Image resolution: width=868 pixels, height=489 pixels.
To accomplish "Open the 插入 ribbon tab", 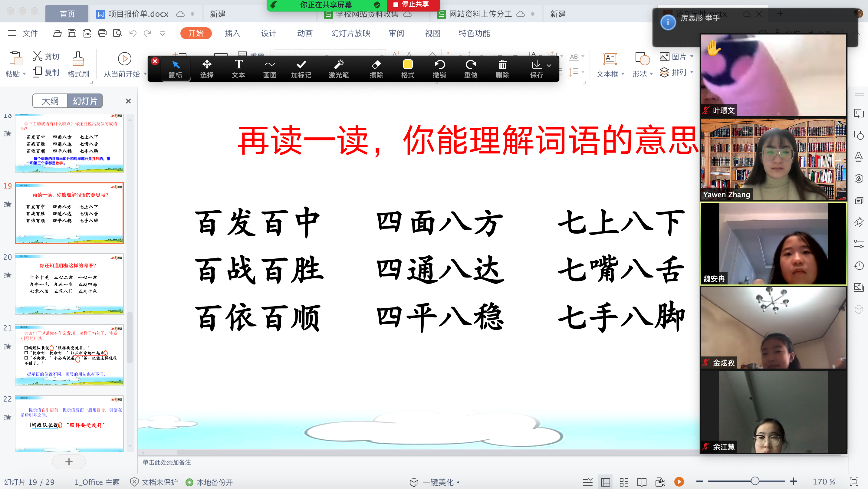I will [232, 33].
